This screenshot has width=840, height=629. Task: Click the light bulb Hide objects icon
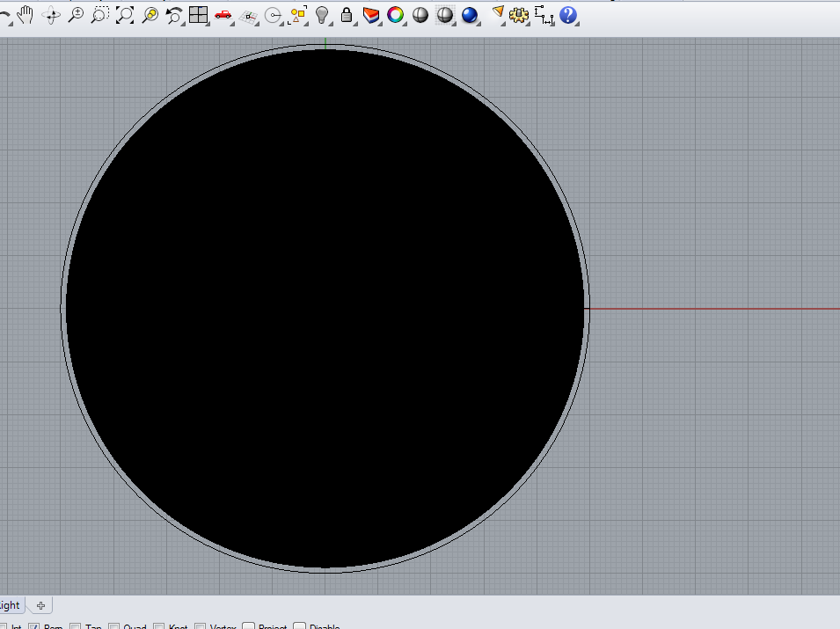(x=322, y=15)
